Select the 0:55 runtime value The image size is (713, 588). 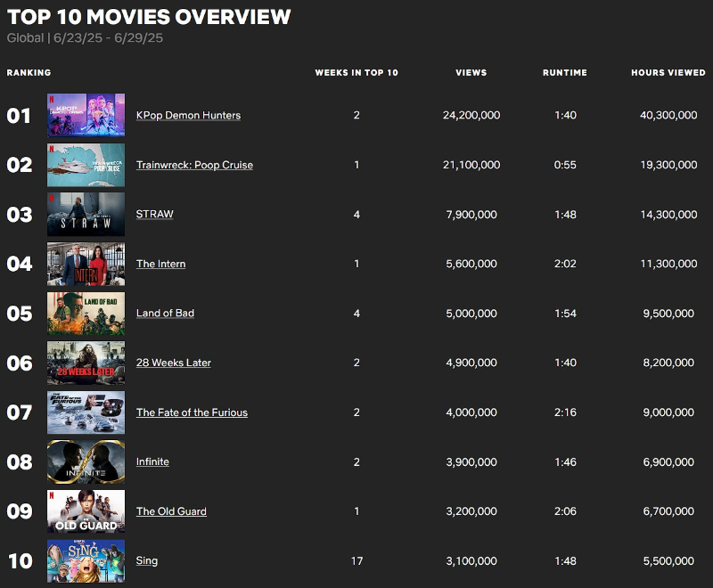(x=565, y=165)
